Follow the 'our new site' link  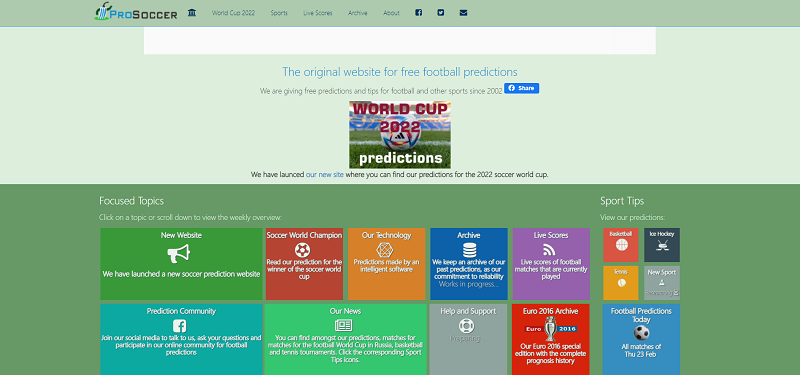click(x=325, y=174)
